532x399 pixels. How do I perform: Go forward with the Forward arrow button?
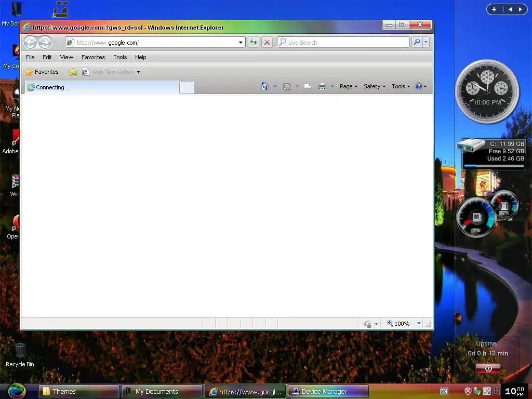tap(45, 43)
